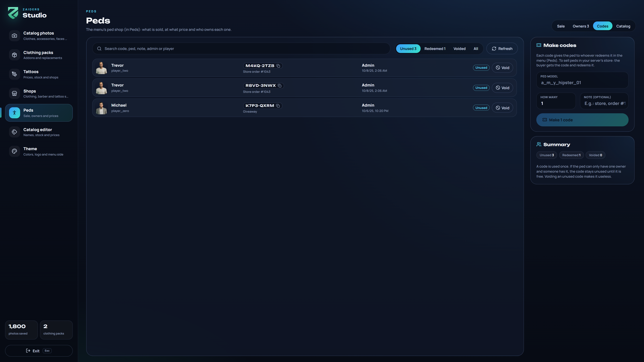
Task: Click the exit arrow icon
Action: (x=28, y=351)
